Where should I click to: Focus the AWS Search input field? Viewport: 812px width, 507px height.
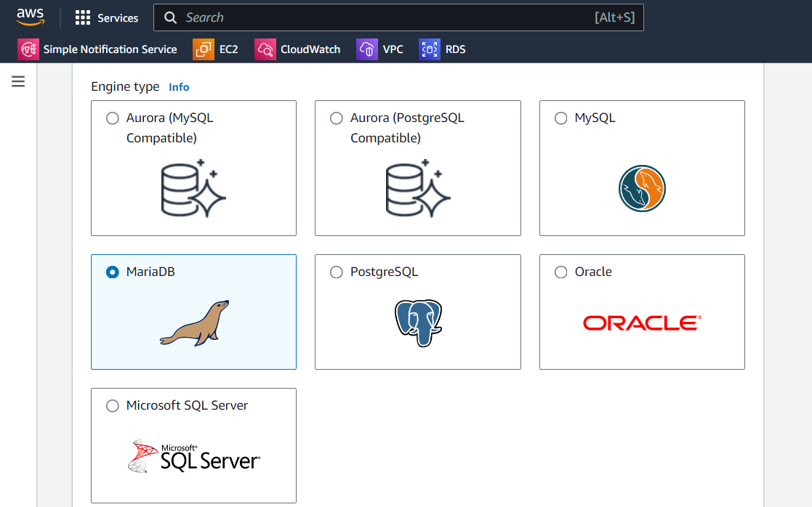[398, 17]
